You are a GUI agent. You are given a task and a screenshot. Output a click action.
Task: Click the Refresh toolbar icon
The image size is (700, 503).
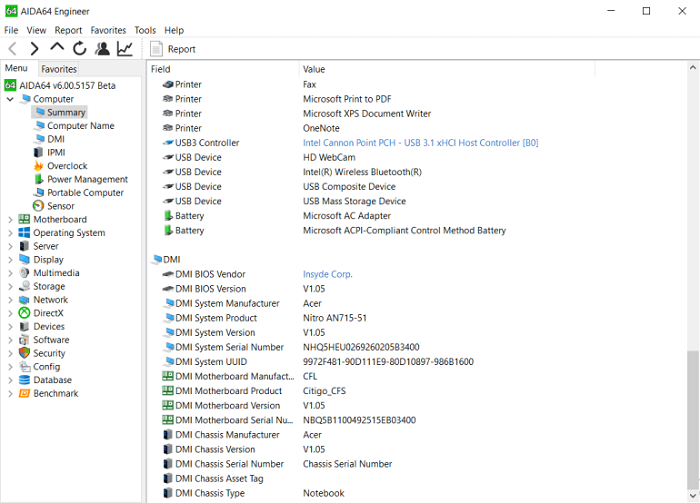pos(79,48)
